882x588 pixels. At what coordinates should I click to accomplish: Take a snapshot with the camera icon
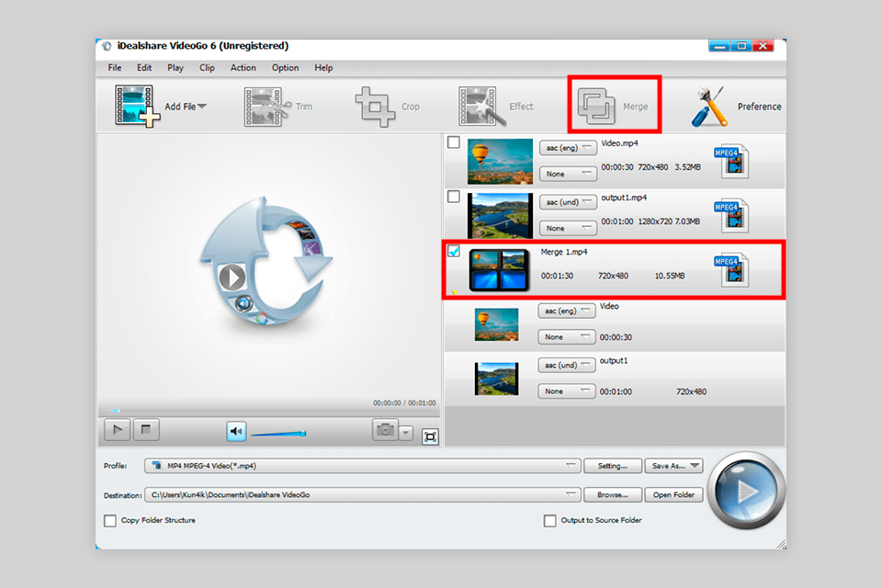(x=385, y=430)
